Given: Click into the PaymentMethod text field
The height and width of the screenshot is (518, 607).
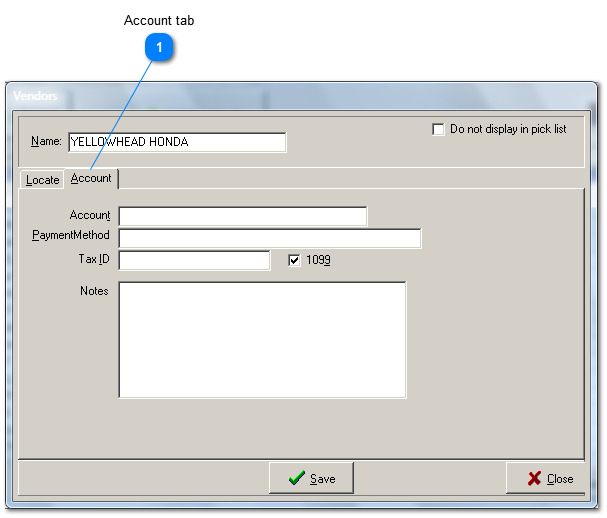Looking at the screenshot, I should point(269,238).
